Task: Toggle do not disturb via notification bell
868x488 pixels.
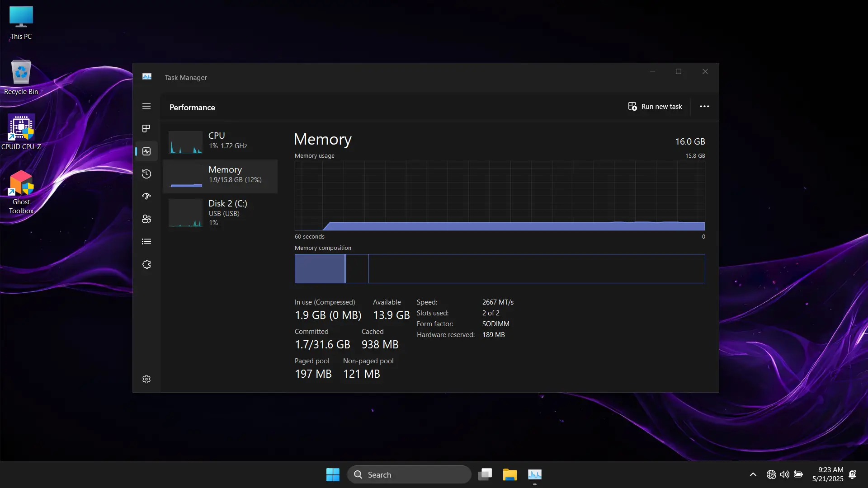Action: (853, 475)
